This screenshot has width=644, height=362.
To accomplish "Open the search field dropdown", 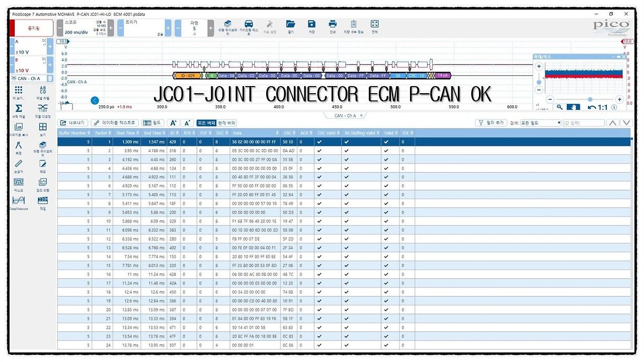I will [541, 123].
